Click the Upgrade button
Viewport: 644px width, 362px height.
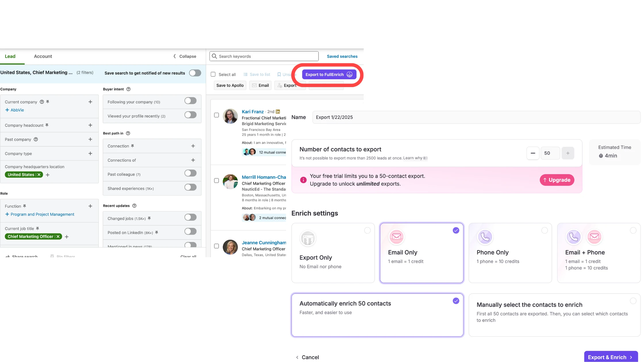click(x=557, y=180)
